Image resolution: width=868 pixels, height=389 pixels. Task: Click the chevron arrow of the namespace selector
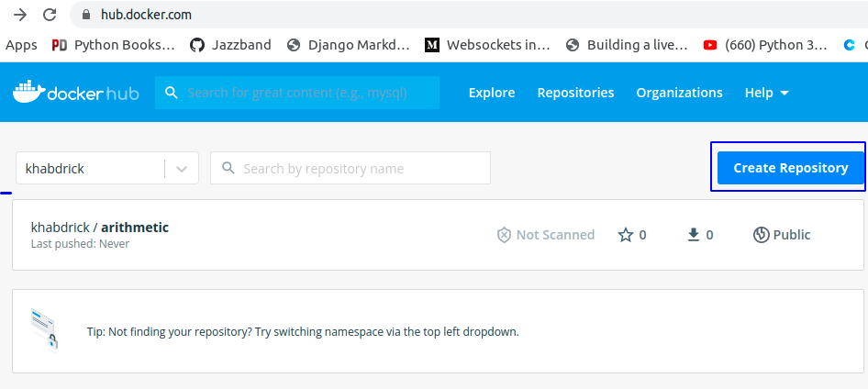pos(182,169)
